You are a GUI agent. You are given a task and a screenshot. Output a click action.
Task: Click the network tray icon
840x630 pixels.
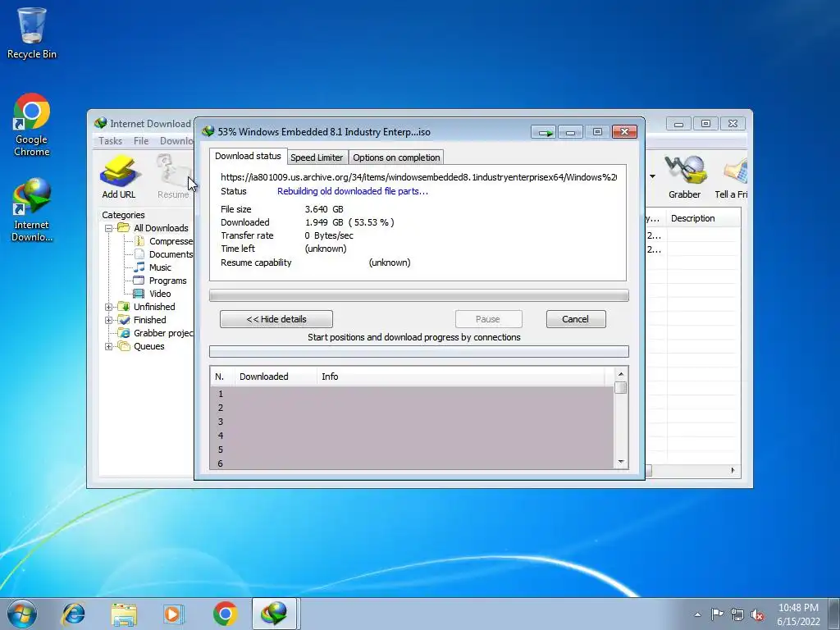(737, 614)
